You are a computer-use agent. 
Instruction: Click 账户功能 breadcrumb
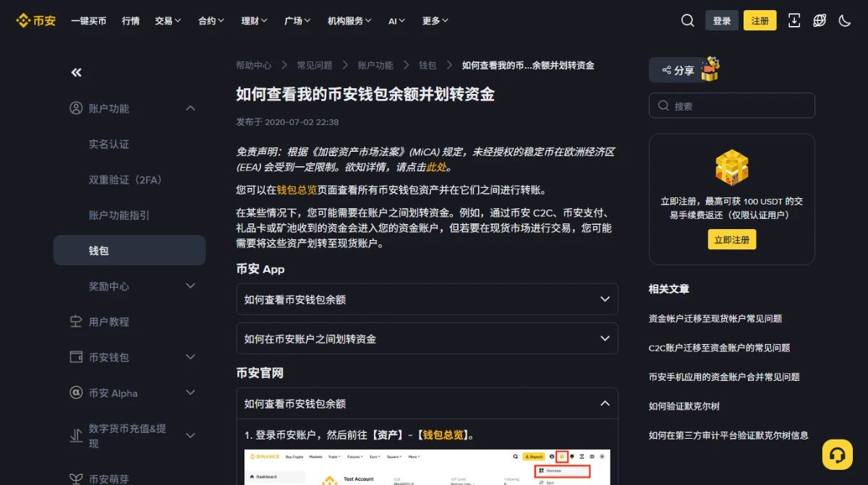coord(375,65)
